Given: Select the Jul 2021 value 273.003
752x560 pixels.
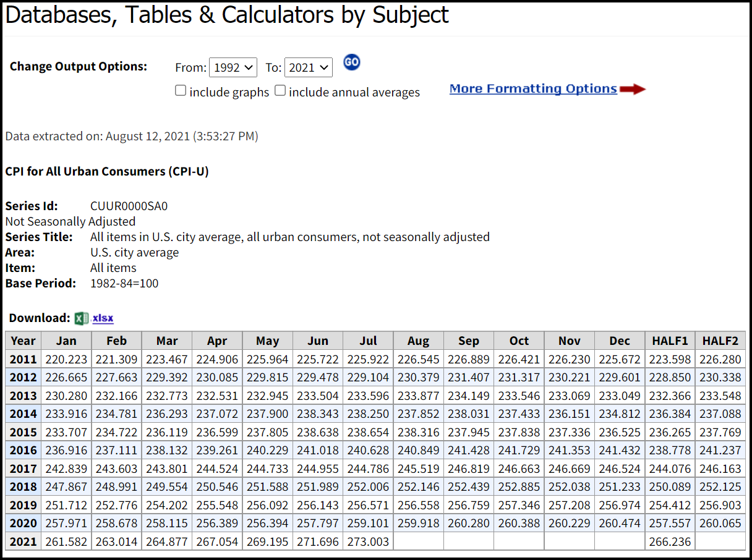Looking at the screenshot, I should 369,541.
